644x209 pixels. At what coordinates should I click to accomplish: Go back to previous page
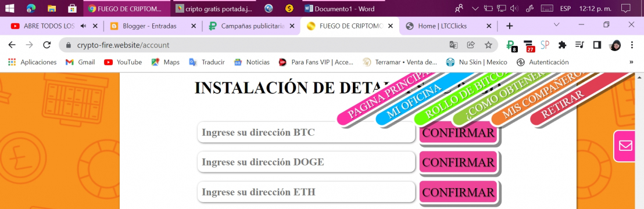point(12,45)
